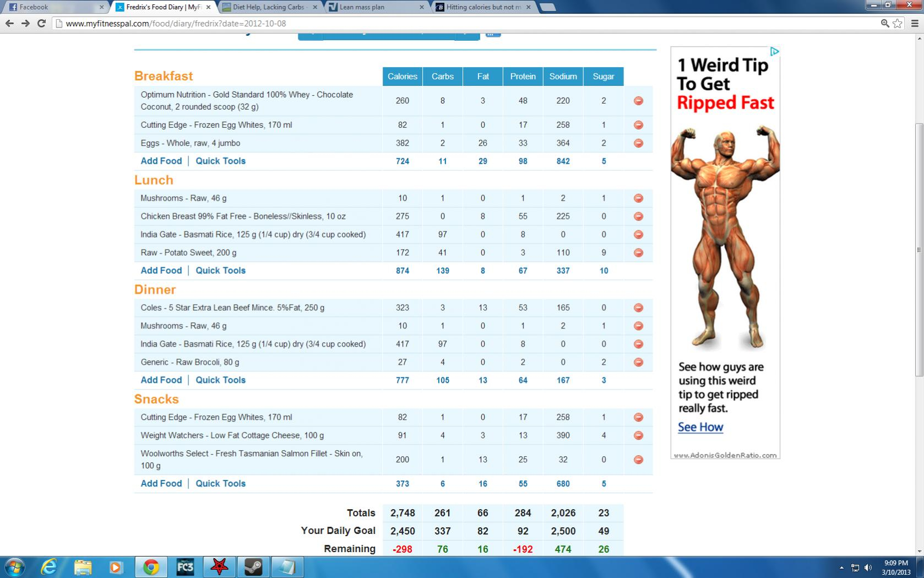Viewport: 924px width, 578px height.
Task: Launch Internet Explorer from taskbar
Action: pyautogui.click(x=49, y=567)
